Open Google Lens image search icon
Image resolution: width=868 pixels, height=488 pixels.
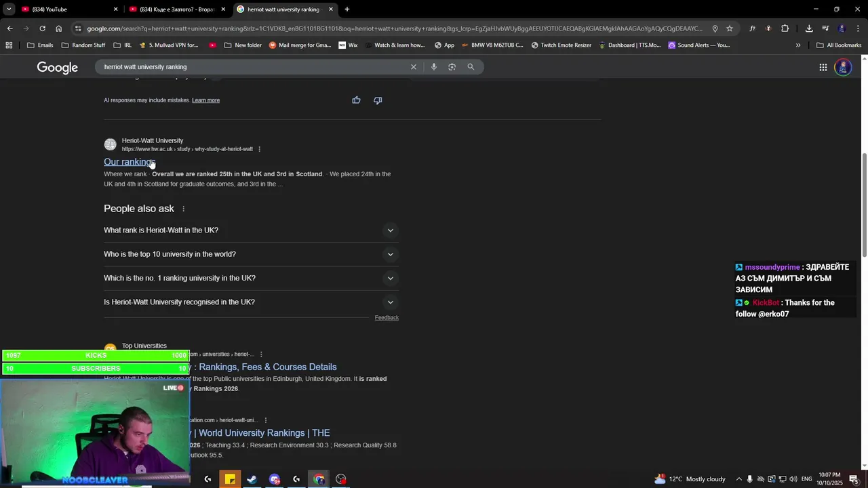point(452,66)
